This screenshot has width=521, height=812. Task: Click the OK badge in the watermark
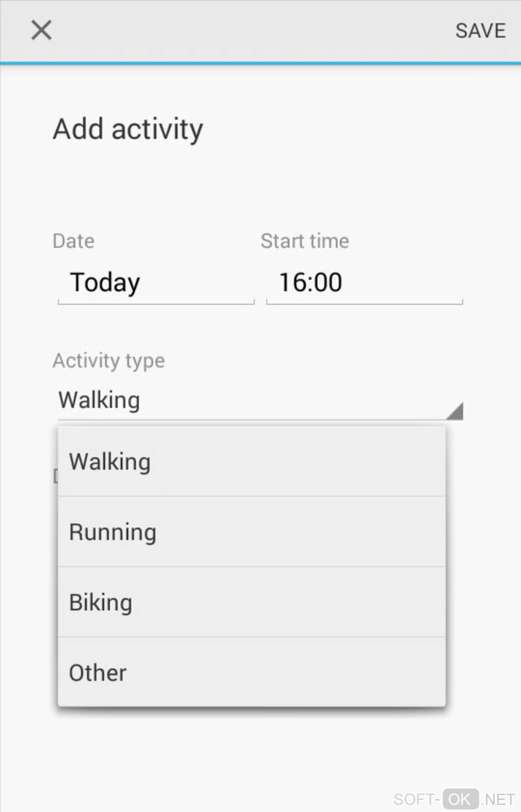[x=460, y=799]
